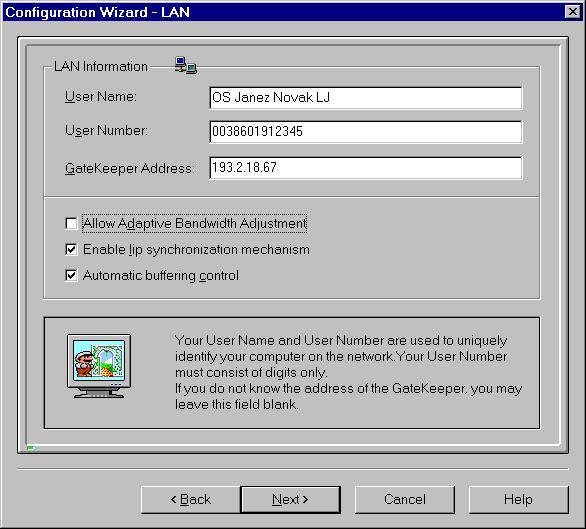Click the green progress marker at panel bottom
This screenshot has height=529, width=586.
point(30,448)
